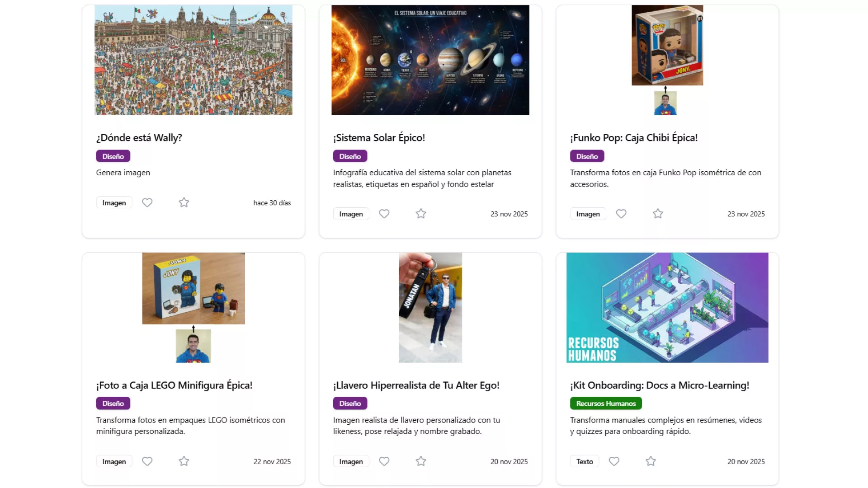Star the Sistema Solar Épico card
868x488 pixels.
(x=421, y=214)
